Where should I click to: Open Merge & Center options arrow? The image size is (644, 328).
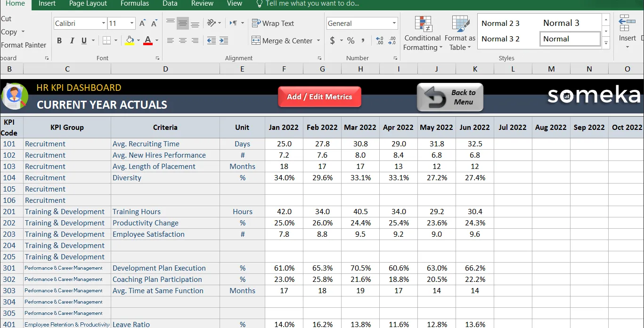coord(318,40)
